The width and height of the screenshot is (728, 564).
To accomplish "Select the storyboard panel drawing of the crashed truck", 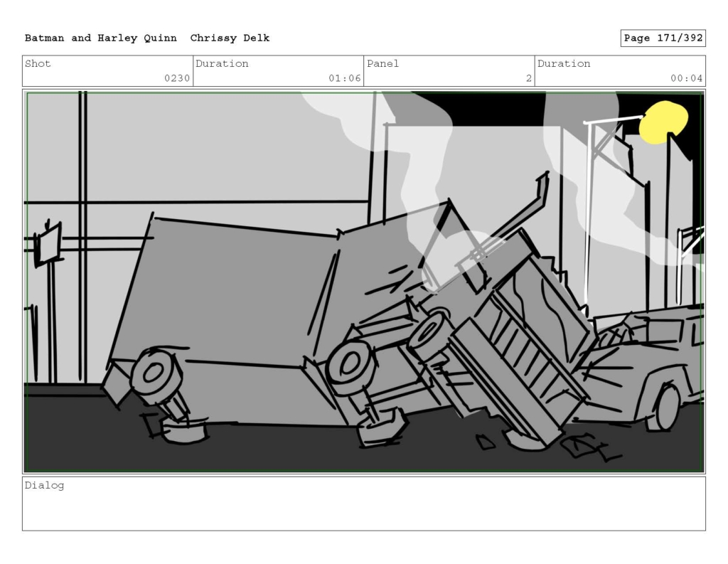I will tap(364, 282).
